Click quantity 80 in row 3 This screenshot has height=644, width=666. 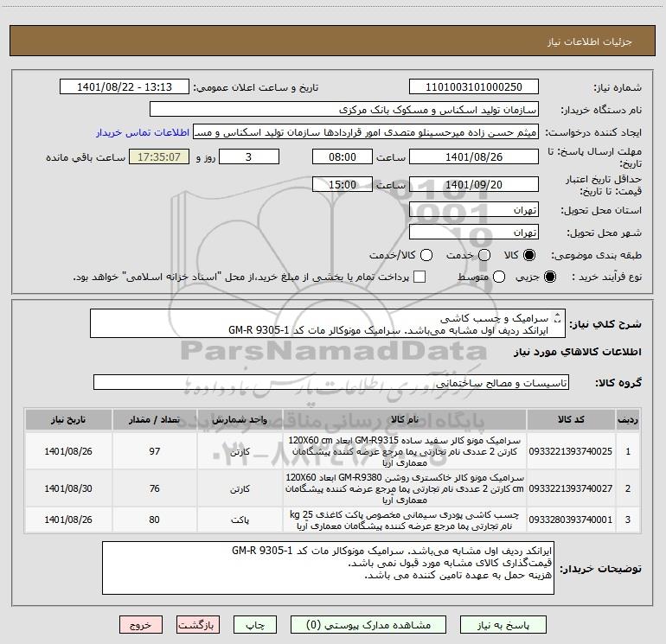[155, 520]
